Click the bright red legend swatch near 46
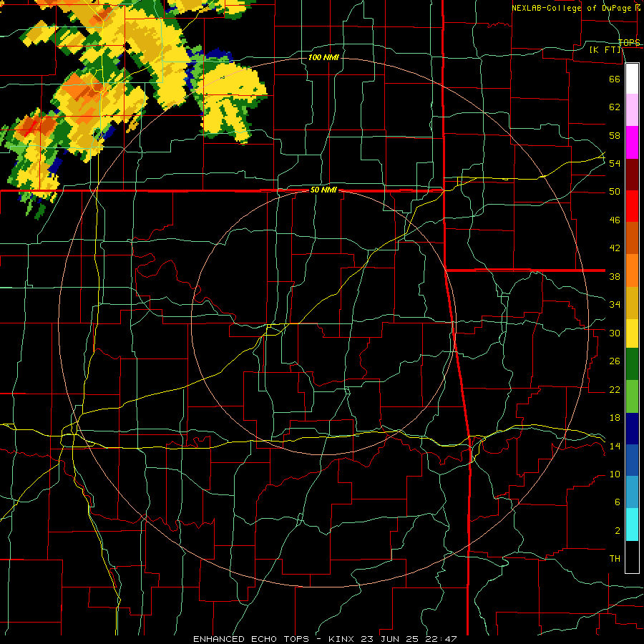 632,206
